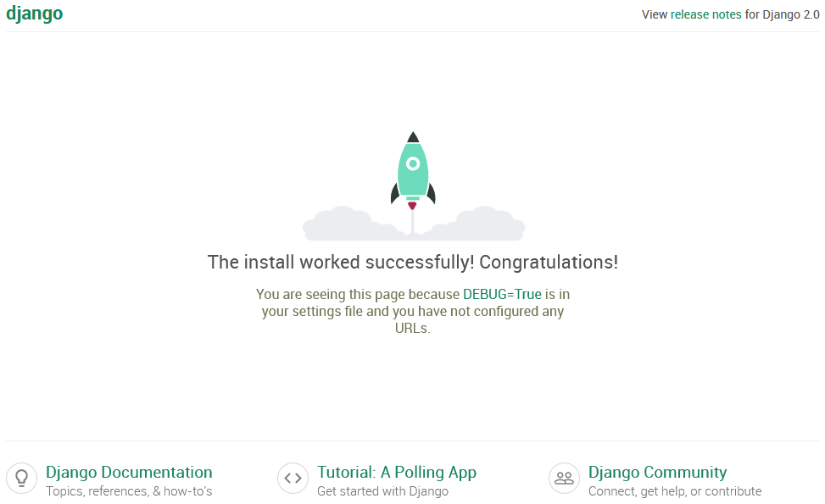Image resolution: width=825 pixels, height=504 pixels.
Task: Open Tutorial: A Polling App link
Action: [397, 473]
